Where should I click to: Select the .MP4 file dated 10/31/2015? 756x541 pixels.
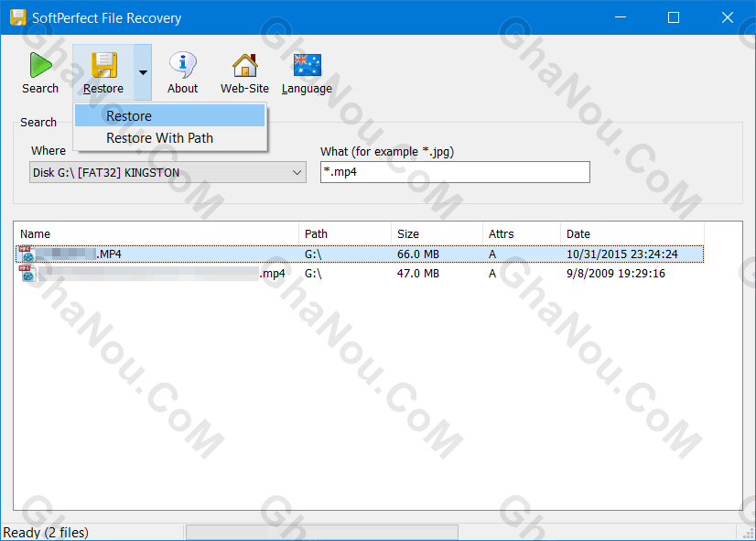click(360, 254)
